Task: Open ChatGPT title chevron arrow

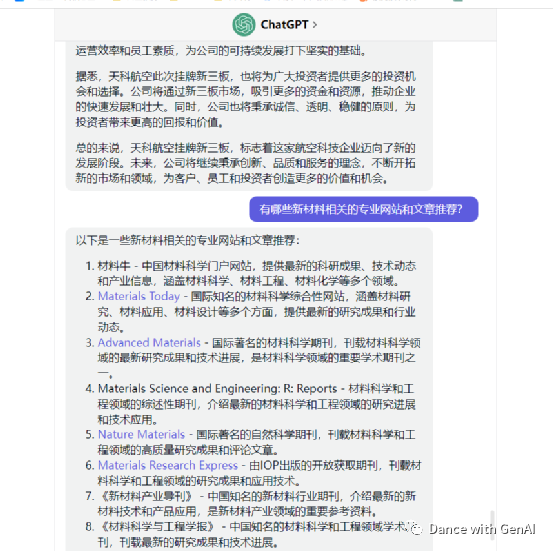Action: pos(315,25)
